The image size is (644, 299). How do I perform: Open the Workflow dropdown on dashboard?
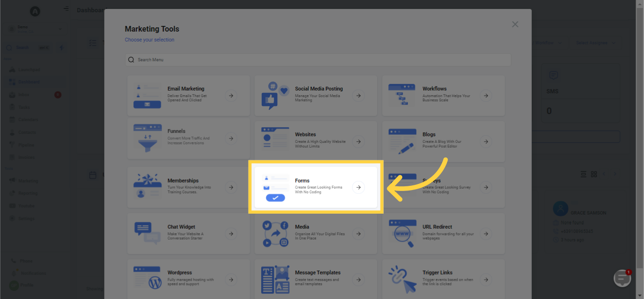(548, 43)
